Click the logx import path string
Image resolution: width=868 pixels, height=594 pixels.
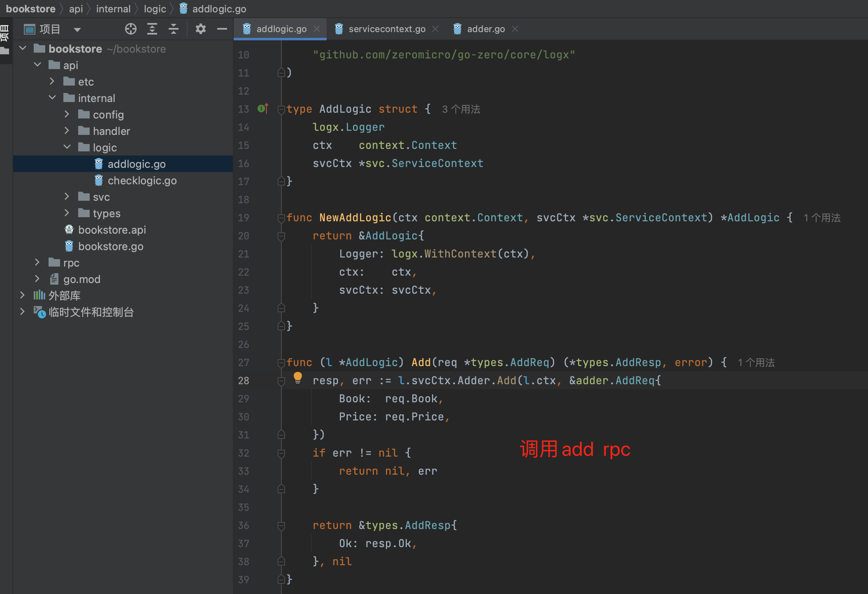(x=444, y=55)
